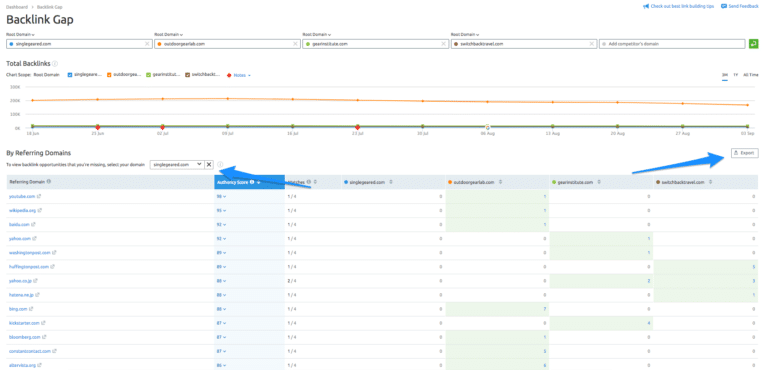Clear selected domain with the X button
Screen dimensions: 768x370
click(x=208, y=165)
